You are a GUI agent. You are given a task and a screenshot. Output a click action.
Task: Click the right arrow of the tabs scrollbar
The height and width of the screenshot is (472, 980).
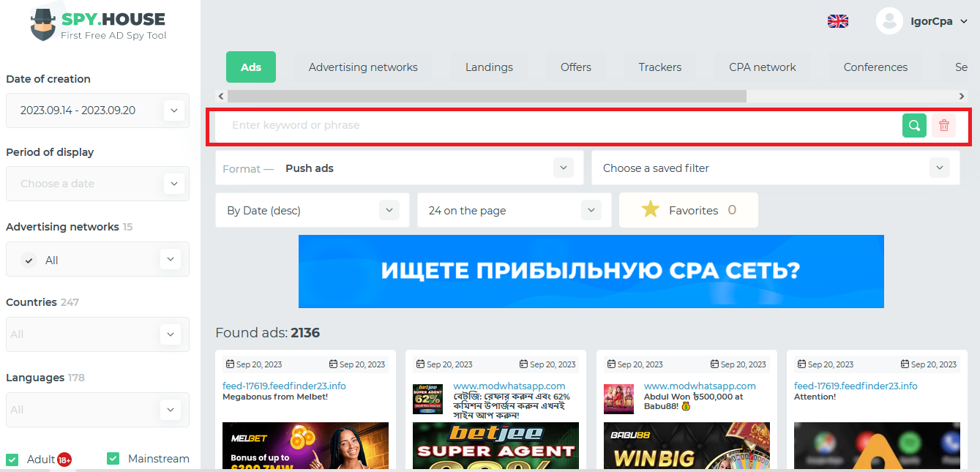(962, 96)
